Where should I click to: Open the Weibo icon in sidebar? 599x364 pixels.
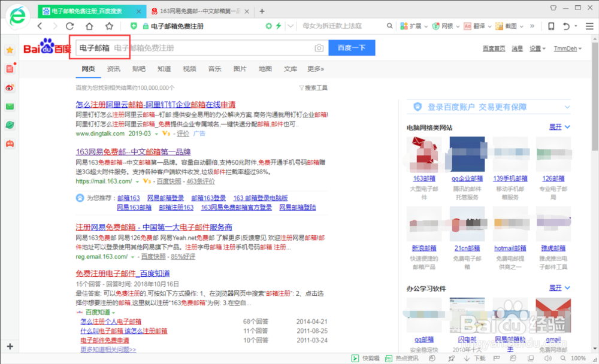[x=10, y=87]
